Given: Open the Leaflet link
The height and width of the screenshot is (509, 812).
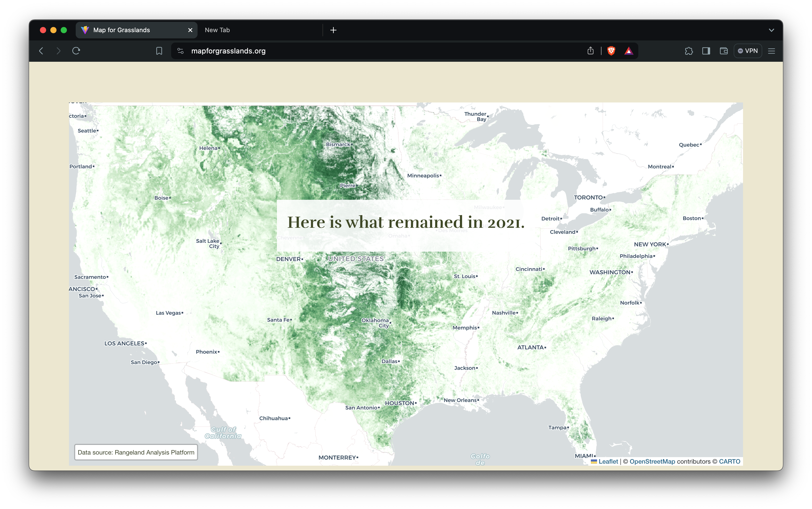Looking at the screenshot, I should tap(608, 462).
